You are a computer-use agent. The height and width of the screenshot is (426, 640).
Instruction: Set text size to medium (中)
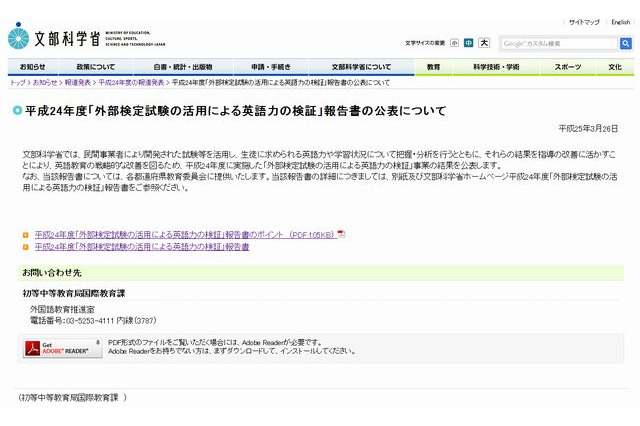(x=469, y=43)
